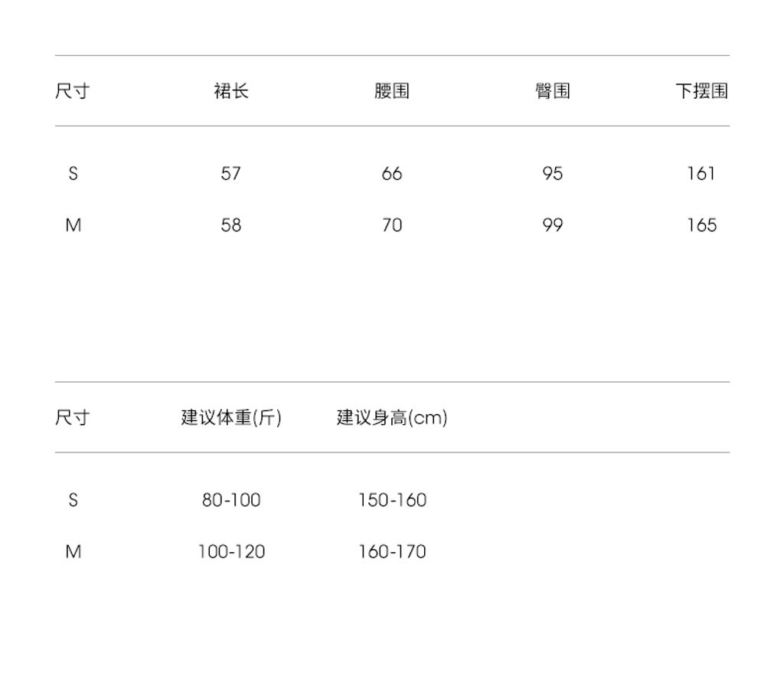784x673 pixels.
Task: Click the skirt length value 57
Action: pyautogui.click(x=230, y=174)
